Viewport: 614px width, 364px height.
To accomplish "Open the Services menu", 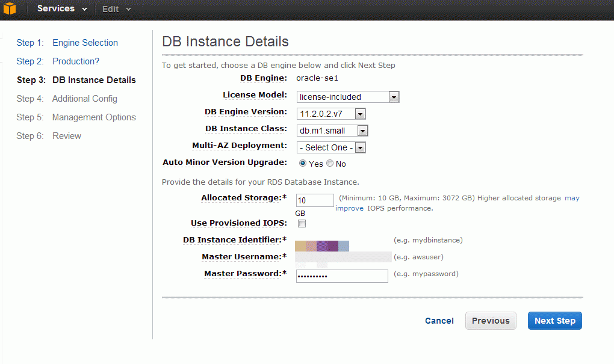I will (62, 8).
